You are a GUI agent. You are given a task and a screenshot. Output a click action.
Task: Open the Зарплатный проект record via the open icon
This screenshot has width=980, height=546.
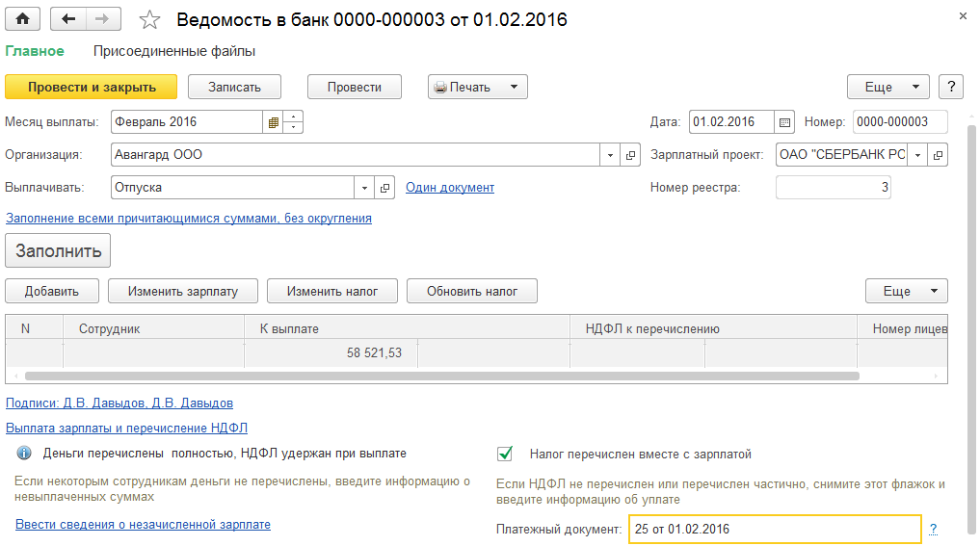939,155
